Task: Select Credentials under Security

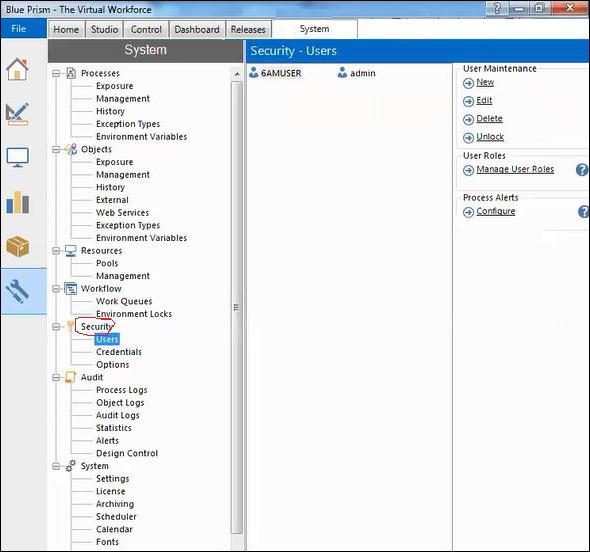Action: point(119,352)
